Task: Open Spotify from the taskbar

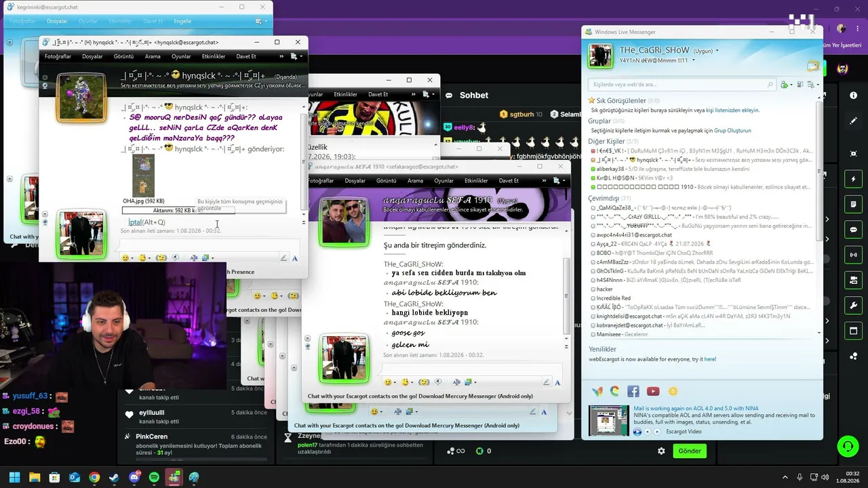Action: point(154,477)
